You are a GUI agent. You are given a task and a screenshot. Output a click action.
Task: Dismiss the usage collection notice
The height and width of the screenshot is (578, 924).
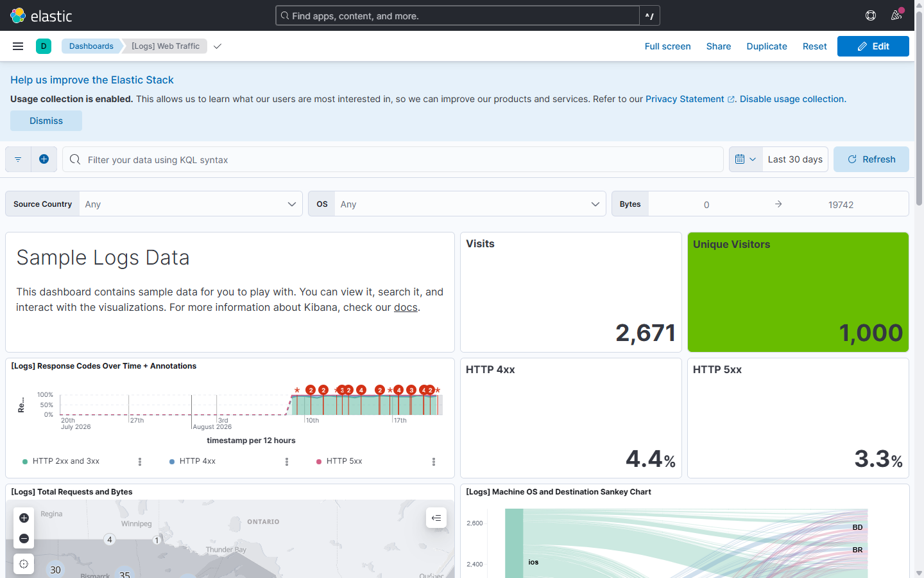pos(46,121)
